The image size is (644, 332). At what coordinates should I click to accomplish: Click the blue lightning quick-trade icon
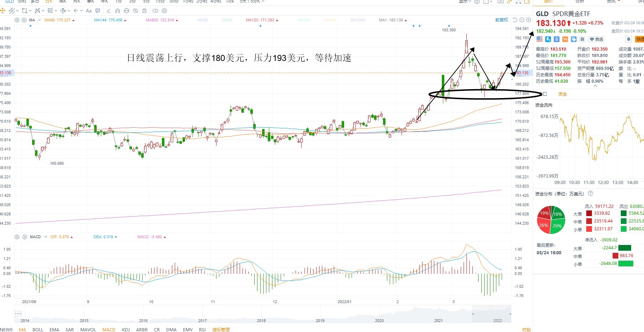tap(548, 39)
